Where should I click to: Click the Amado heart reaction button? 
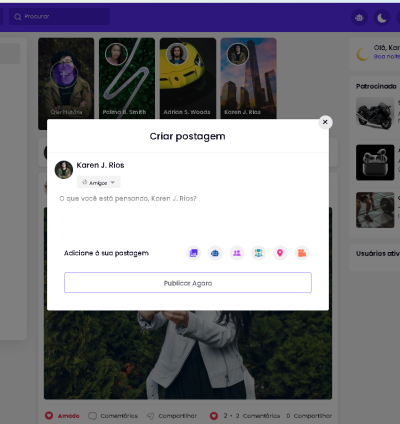pyautogui.click(x=62, y=416)
